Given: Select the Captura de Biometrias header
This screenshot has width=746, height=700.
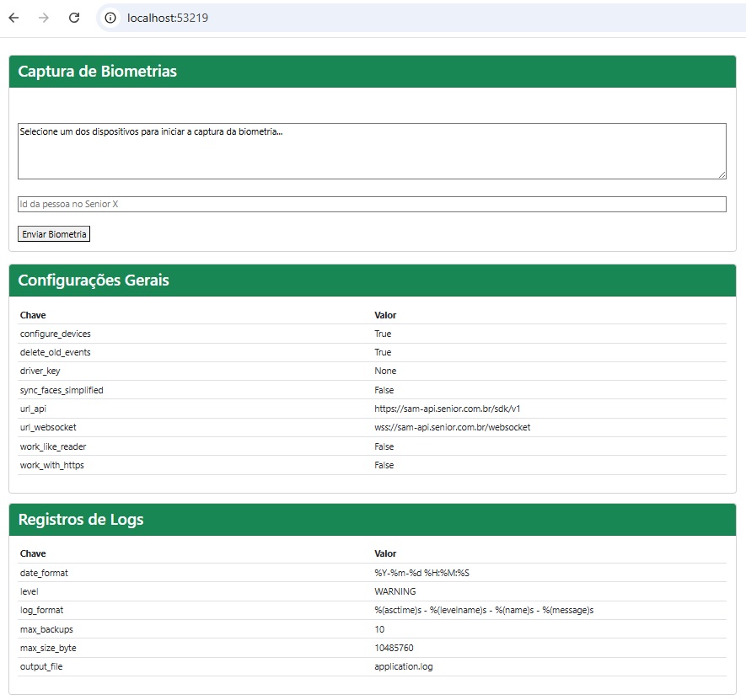Looking at the screenshot, I should 97,72.
